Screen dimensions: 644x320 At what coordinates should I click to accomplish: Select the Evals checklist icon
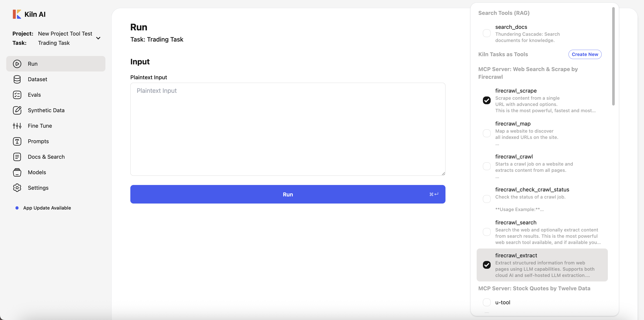tap(17, 95)
